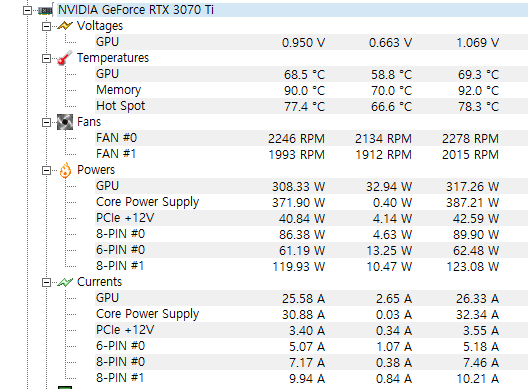Screen dimensions: 528x389
Task: Select the GPU current row label
Action: coord(107,298)
